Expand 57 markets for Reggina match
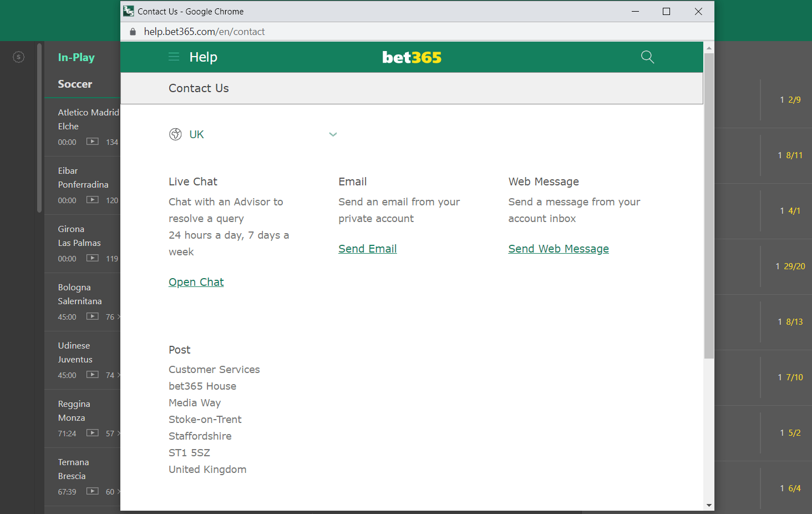This screenshot has width=812, height=514. [113, 434]
